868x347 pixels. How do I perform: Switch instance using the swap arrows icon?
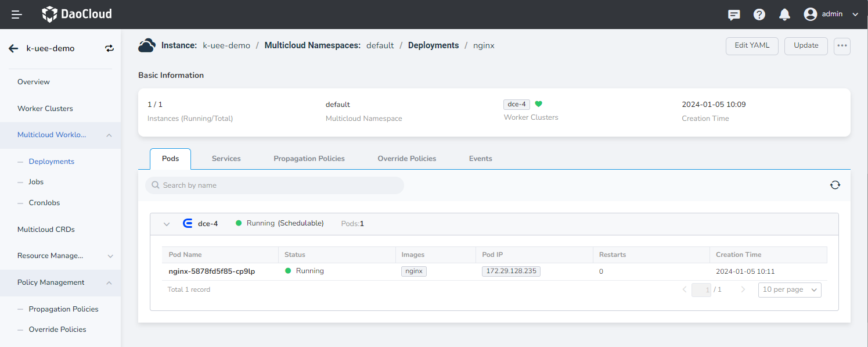(110, 49)
